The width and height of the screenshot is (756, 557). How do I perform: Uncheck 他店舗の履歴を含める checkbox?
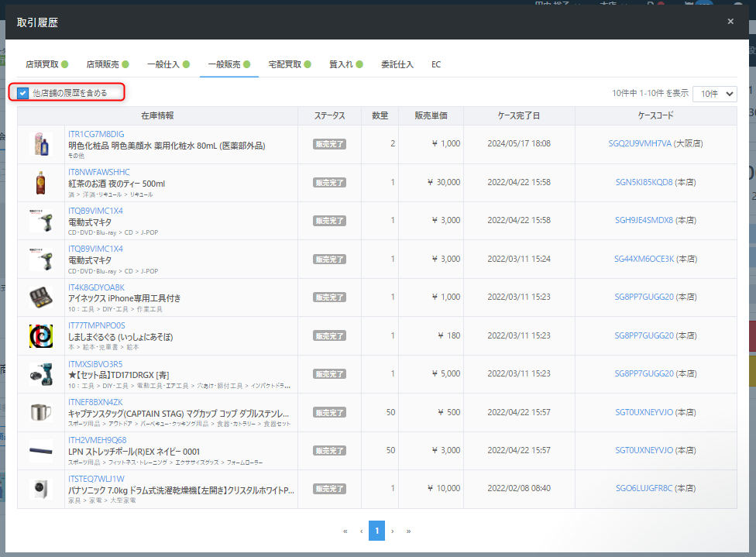coord(23,93)
